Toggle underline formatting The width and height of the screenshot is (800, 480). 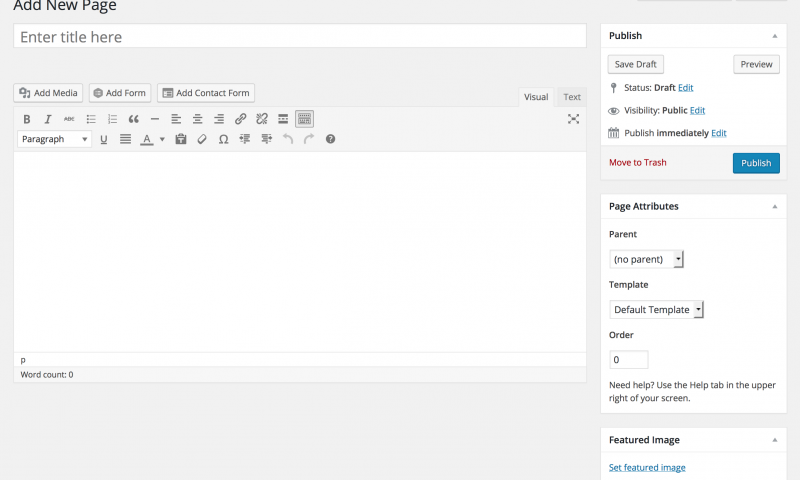pos(103,139)
